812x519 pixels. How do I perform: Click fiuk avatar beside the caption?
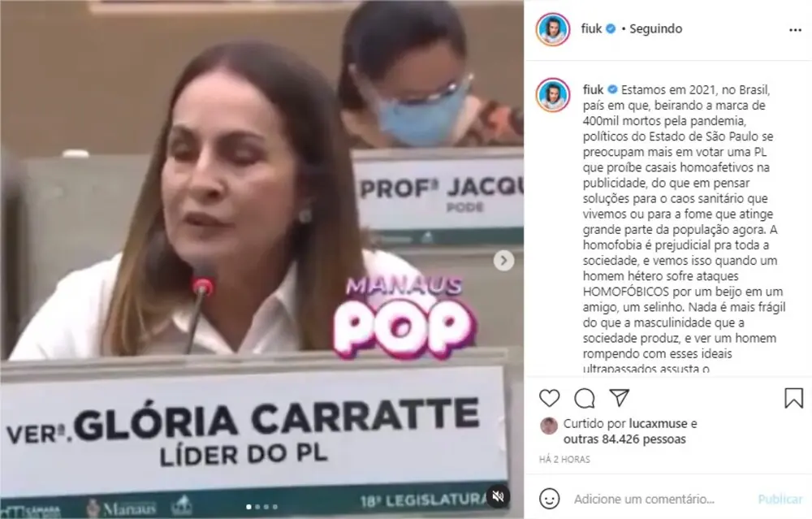coord(552,95)
